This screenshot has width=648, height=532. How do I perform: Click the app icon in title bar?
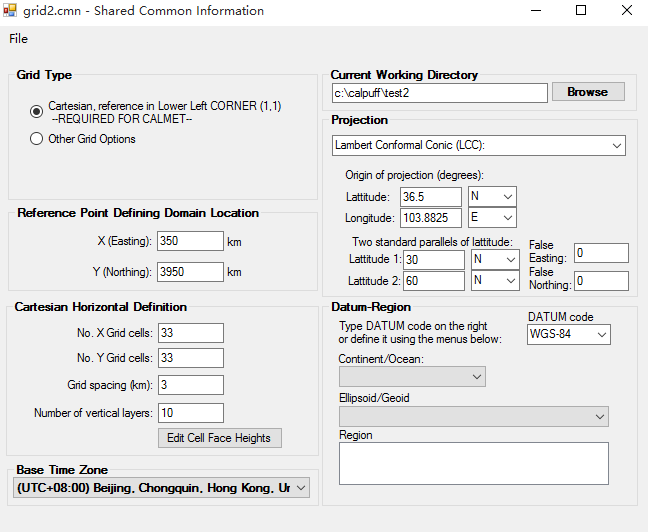point(11,11)
